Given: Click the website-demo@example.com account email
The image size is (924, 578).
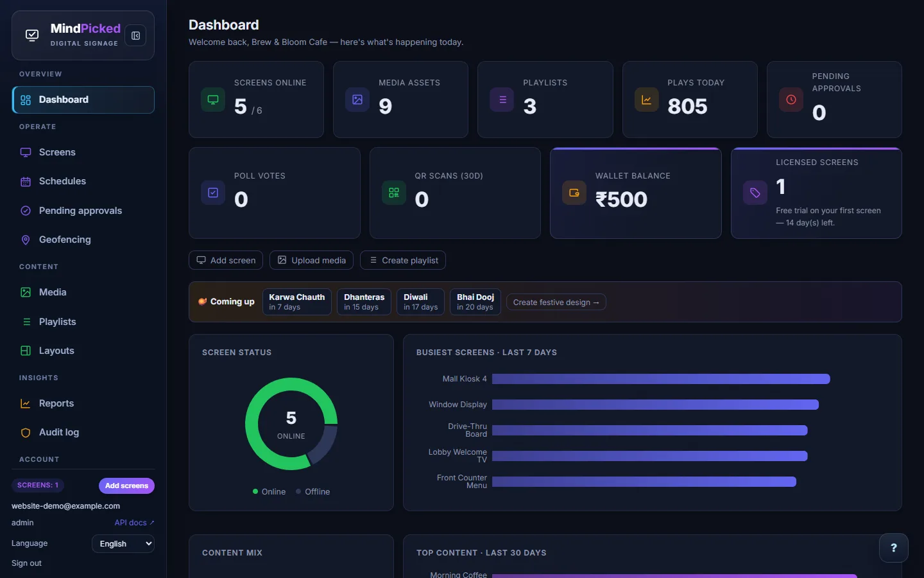Looking at the screenshot, I should (65, 506).
